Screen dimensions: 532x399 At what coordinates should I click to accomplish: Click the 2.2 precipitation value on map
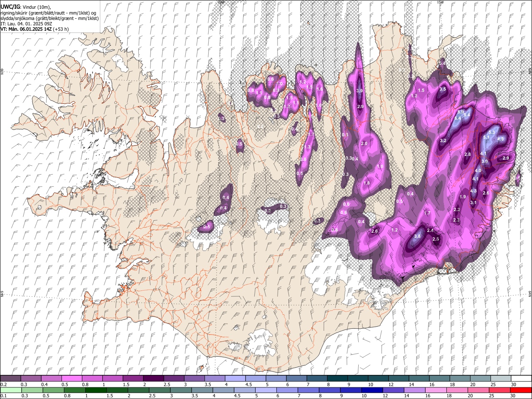457,209
